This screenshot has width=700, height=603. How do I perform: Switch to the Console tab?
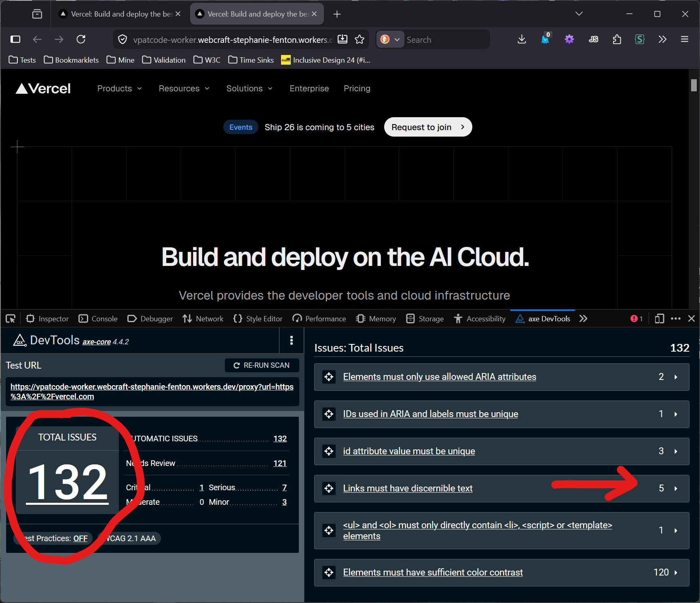[x=98, y=319]
